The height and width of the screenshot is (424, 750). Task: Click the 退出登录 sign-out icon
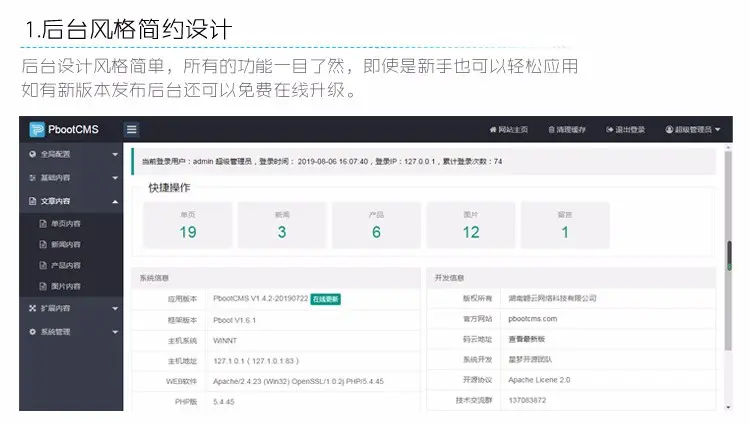point(609,131)
